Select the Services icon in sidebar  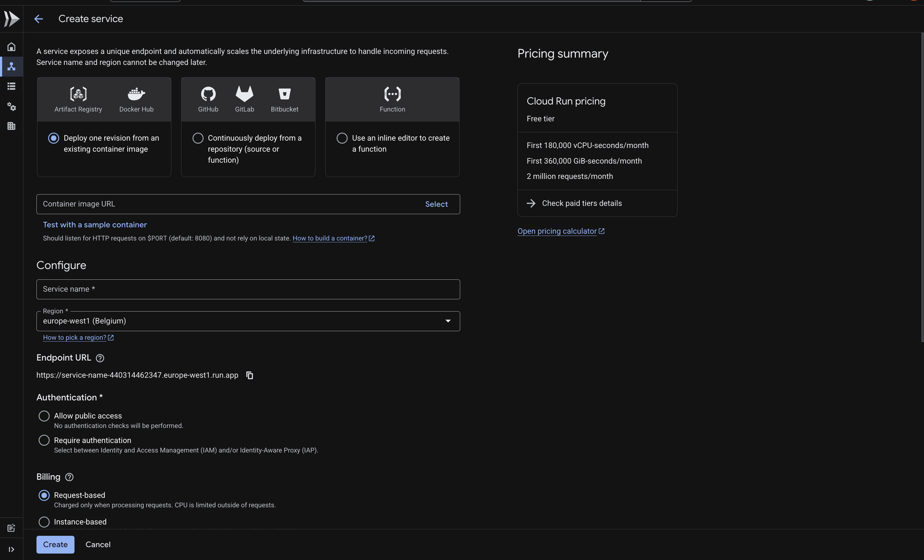pyautogui.click(x=11, y=66)
